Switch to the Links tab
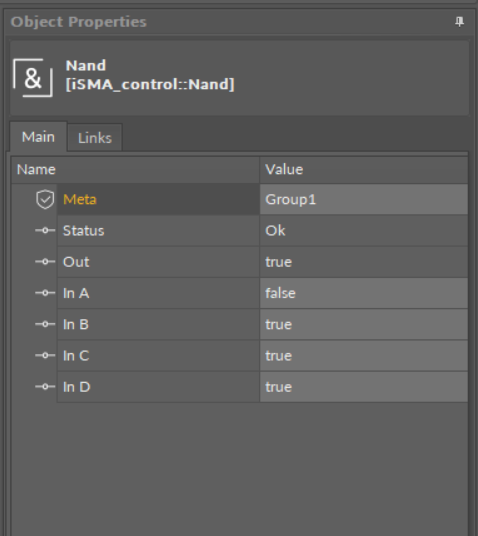Viewport: 478px width, 536px height. [x=95, y=138]
